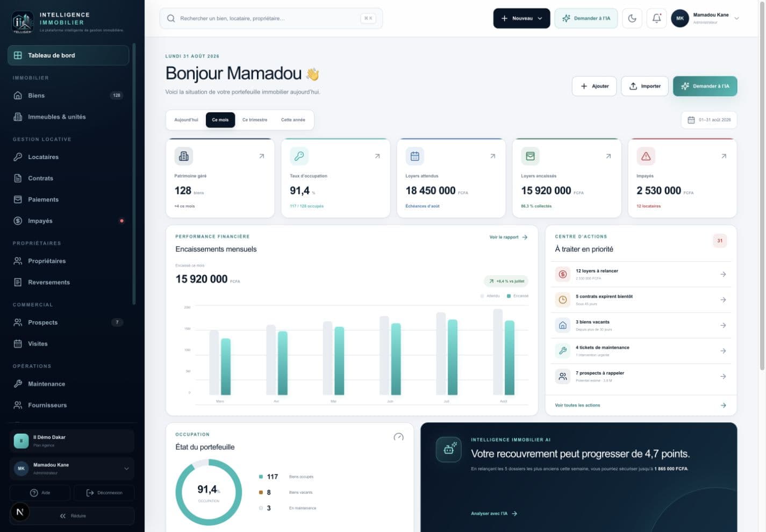Open Loyers attendus card arrow icon
This screenshot has width=766, height=532.
[x=492, y=156]
